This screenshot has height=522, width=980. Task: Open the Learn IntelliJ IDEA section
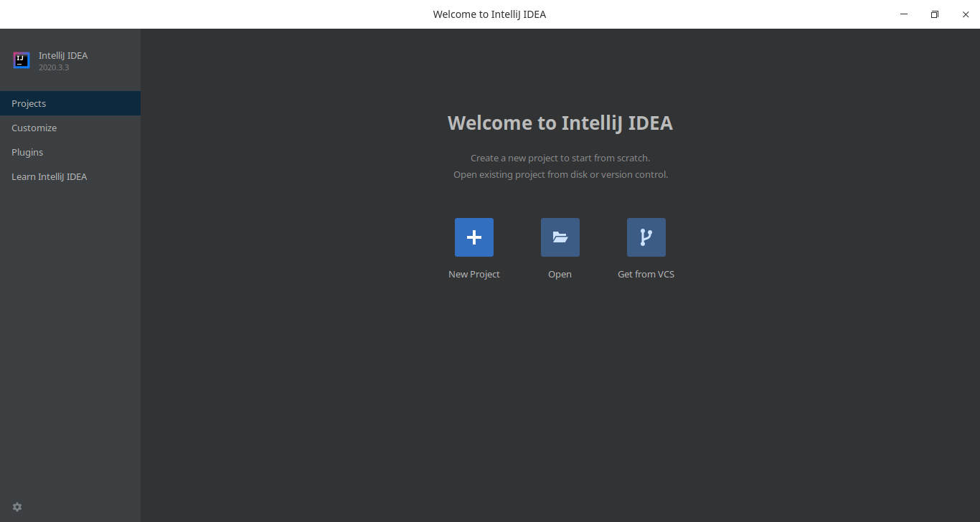(49, 176)
